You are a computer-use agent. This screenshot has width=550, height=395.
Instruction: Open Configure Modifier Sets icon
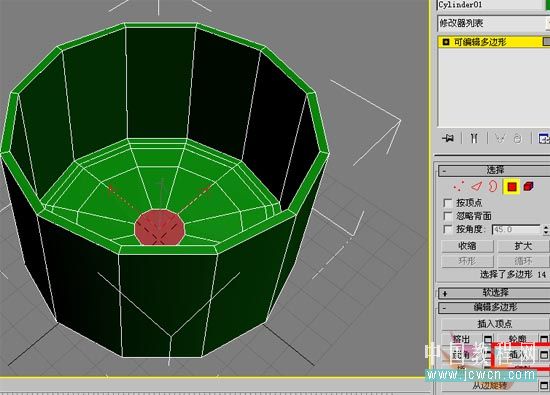544,138
